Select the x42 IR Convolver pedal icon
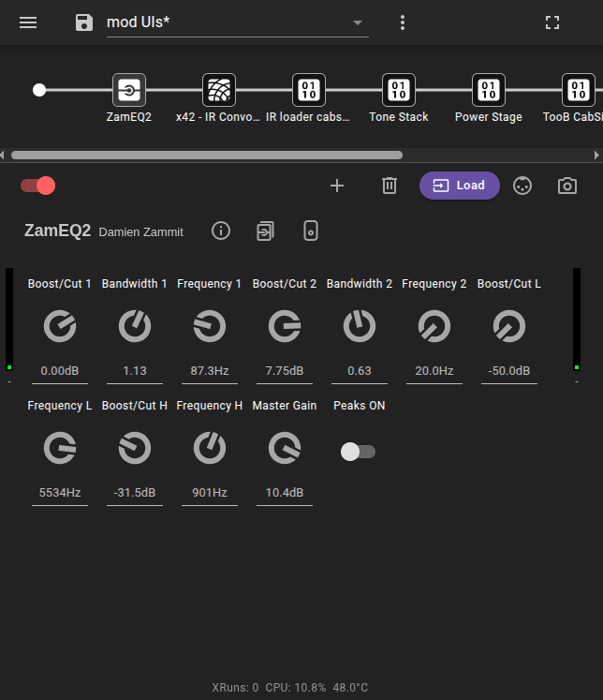 pyautogui.click(x=219, y=90)
